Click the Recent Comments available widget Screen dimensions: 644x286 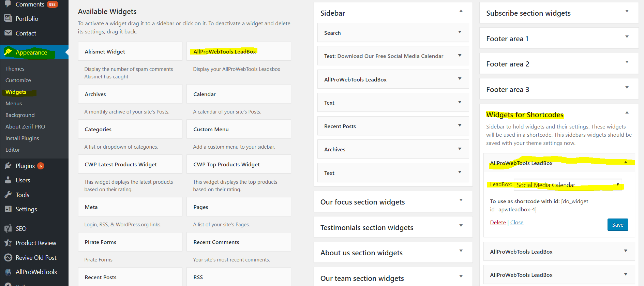tap(239, 242)
